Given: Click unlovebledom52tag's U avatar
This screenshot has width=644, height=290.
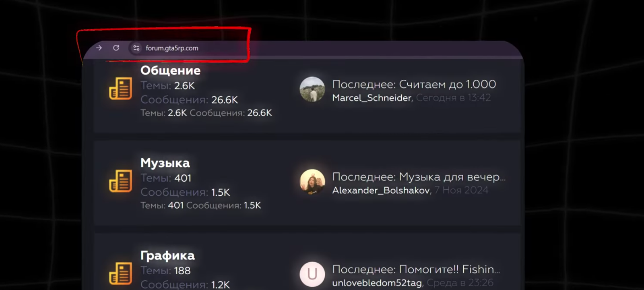Looking at the screenshot, I should 312,274.
